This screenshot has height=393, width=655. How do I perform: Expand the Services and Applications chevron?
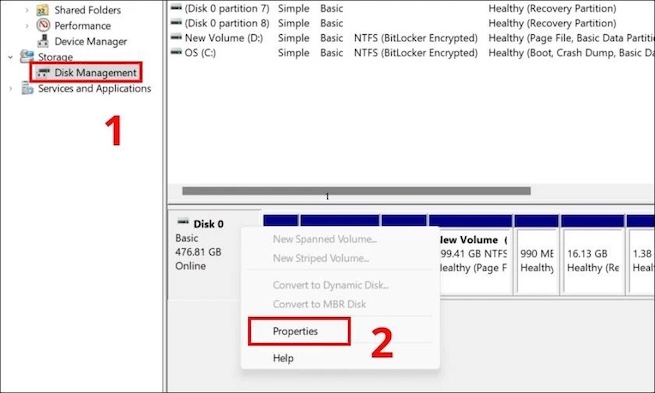[x=10, y=89]
